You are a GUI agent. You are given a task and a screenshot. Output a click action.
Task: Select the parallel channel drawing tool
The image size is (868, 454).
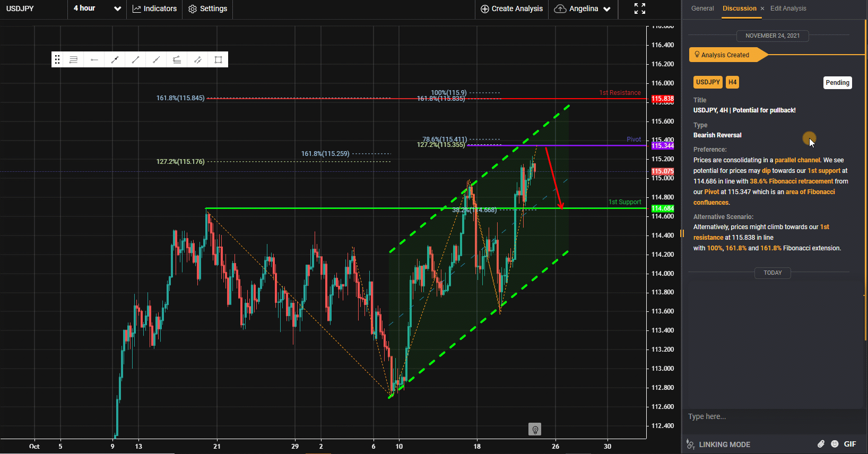pyautogui.click(x=197, y=59)
